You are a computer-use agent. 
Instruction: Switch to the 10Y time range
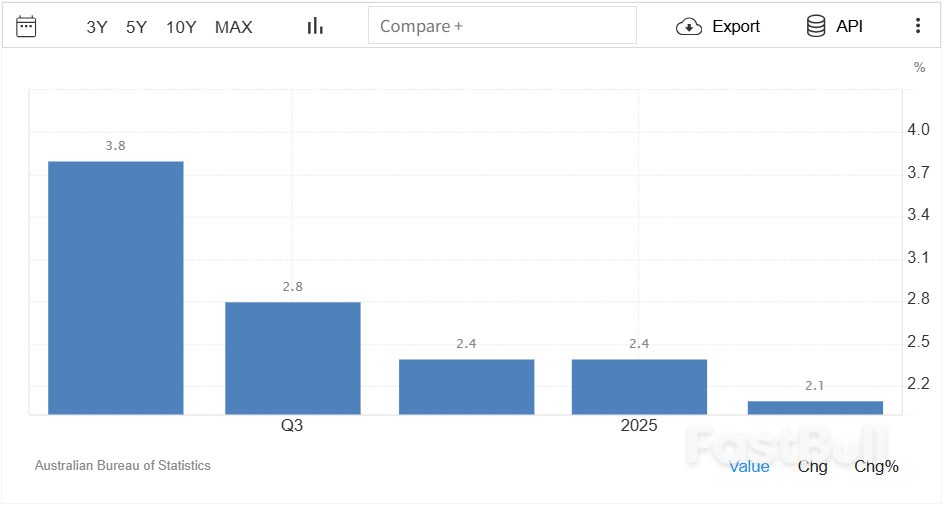pos(181,27)
